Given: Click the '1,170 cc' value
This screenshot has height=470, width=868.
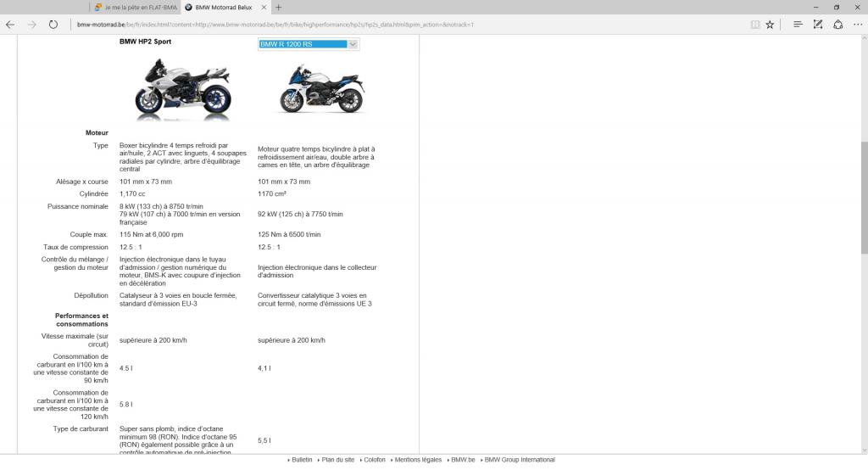Looking at the screenshot, I should [132, 194].
